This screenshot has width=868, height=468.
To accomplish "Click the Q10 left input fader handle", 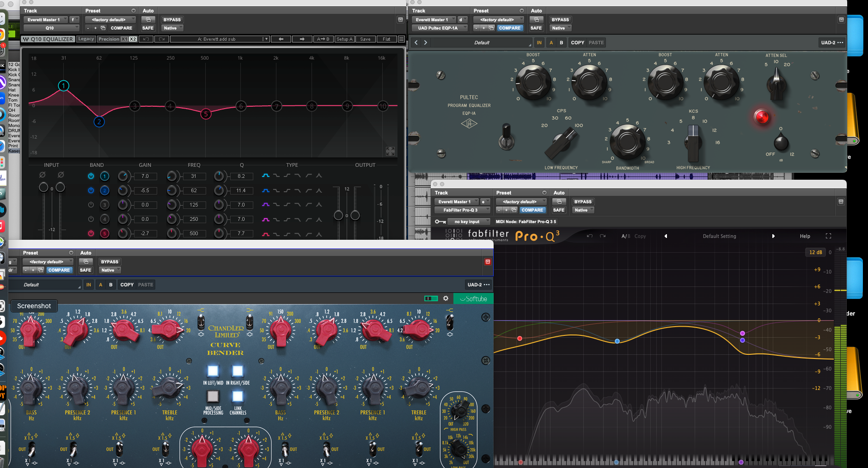I will 43,187.
